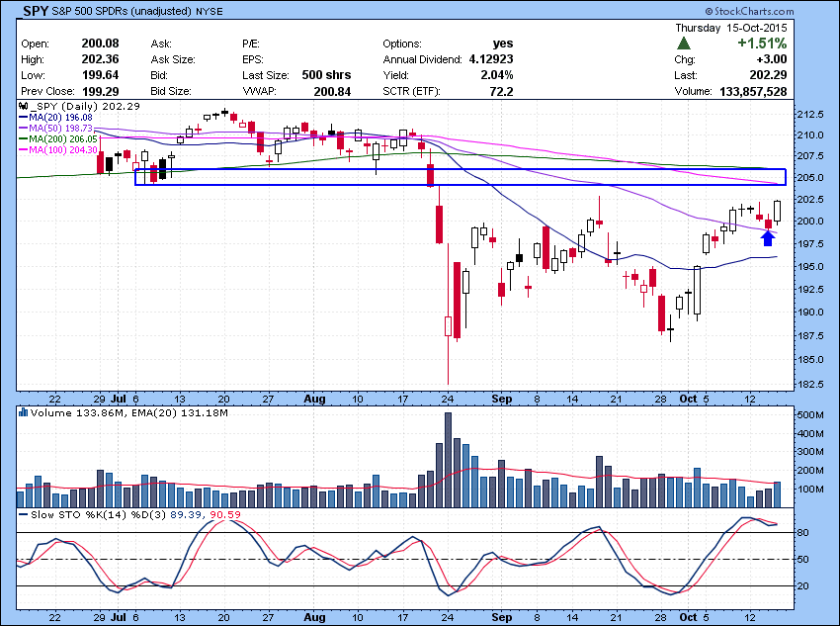Click the 212.5 price axis label
Screen dimensions: 840x626
(810, 114)
